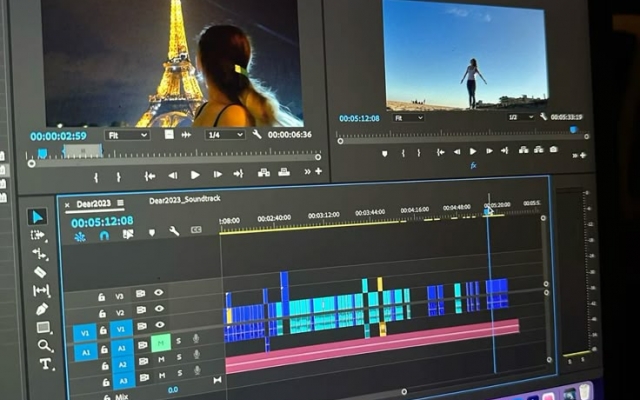
Task: Open Source monitor Fit zoom dropdown
Action: (127, 135)
